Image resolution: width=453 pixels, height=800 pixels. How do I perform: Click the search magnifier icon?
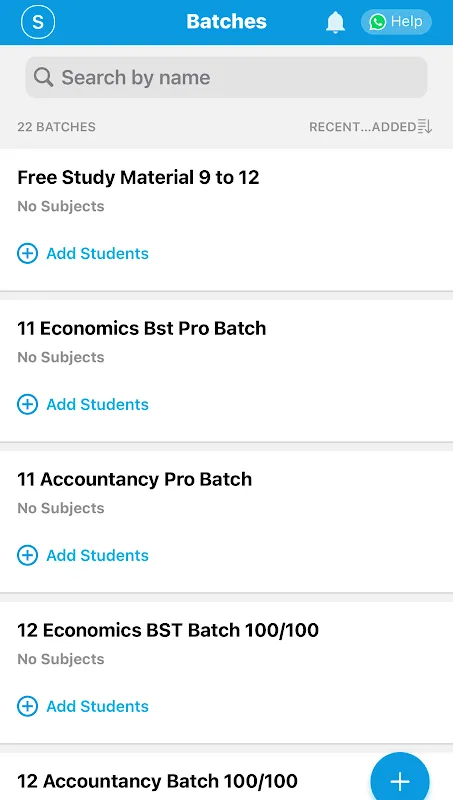click(x=43, y=78)
